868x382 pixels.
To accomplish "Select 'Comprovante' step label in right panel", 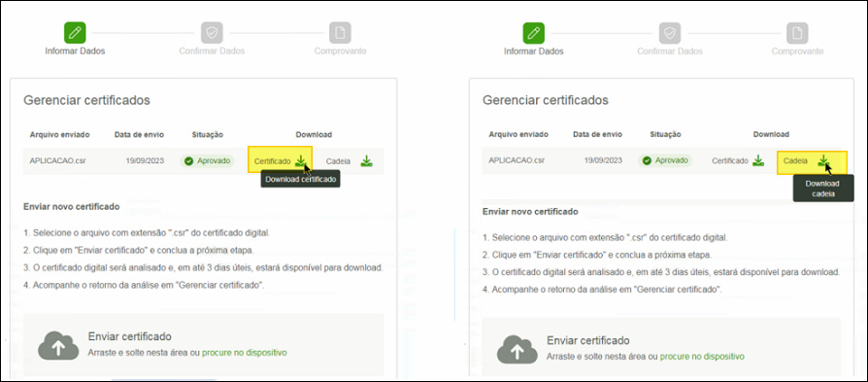I will [x=798, y=52].
